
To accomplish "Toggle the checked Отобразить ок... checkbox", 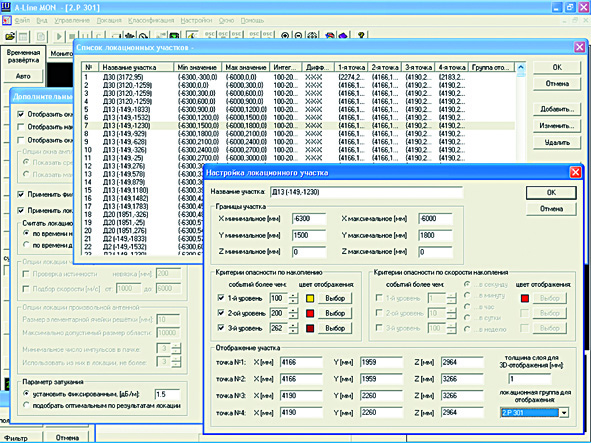I will [x=21, y=114].
